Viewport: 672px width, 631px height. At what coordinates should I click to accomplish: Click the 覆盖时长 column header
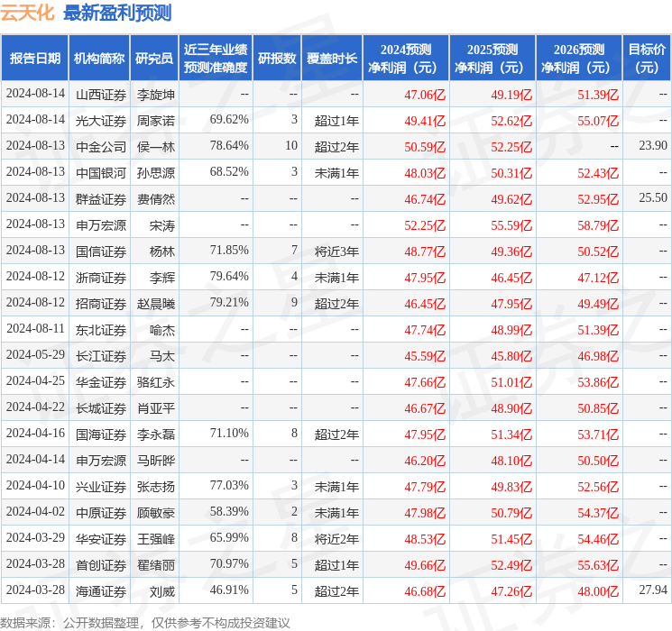332,59
